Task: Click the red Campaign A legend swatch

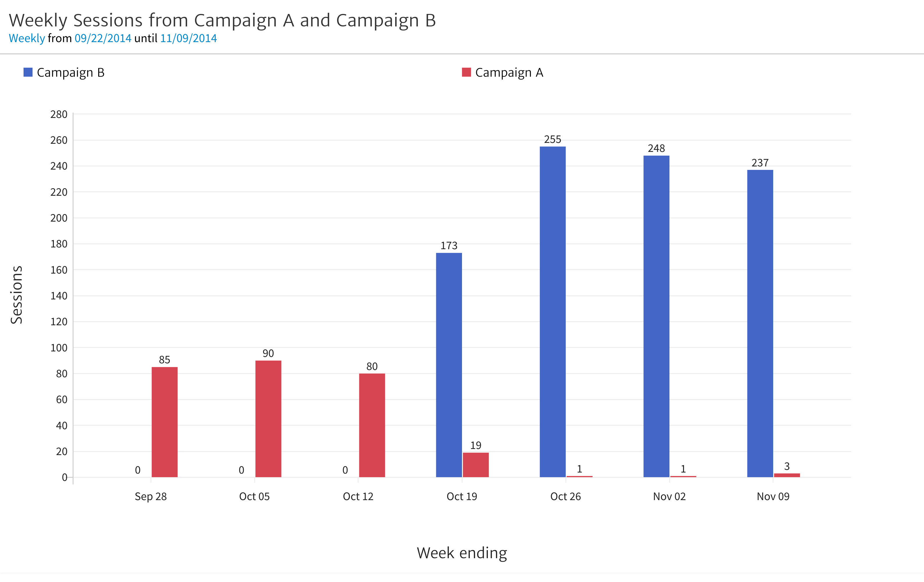Action: click(466, 72)
